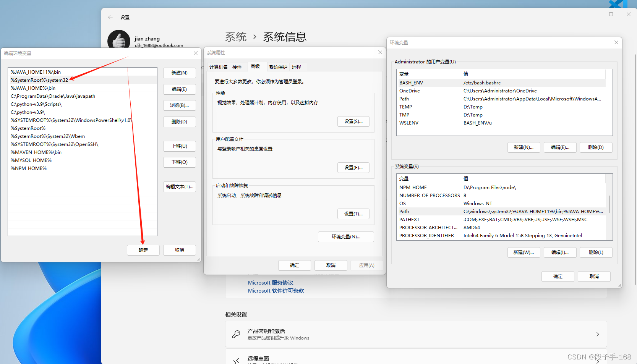Select the system Path variable row
This screenshot has width=637, height=364.
(x=501, y=211)
